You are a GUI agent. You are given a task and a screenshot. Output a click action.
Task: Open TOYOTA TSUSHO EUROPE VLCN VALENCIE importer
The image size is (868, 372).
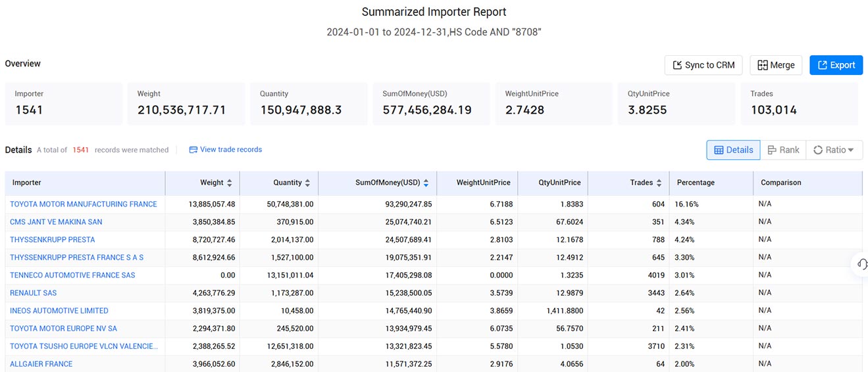click(x=84, y=346)
